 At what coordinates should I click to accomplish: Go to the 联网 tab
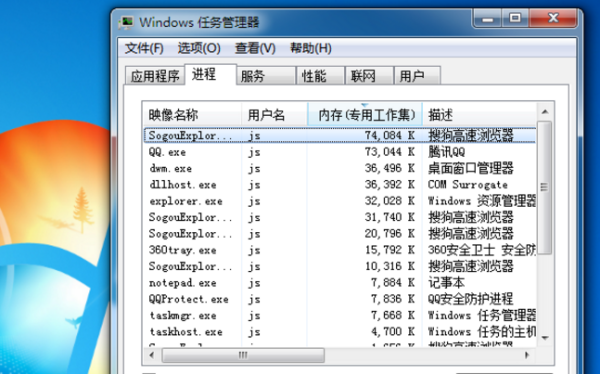pyautogui.click(x=369, y=76)
